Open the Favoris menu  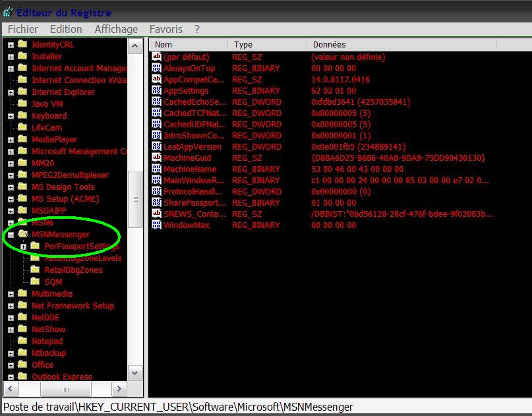[x=165, y=30]
